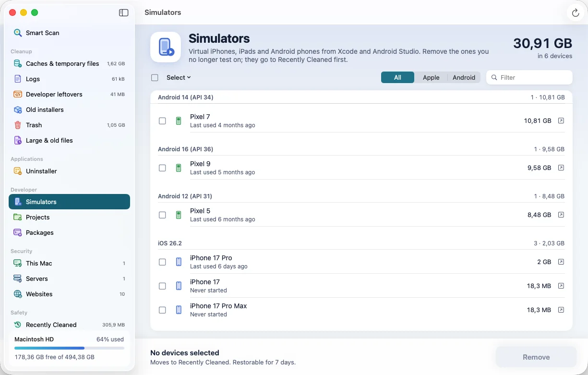
Task: Switch to the Apple filter tab
Action: 431,77
